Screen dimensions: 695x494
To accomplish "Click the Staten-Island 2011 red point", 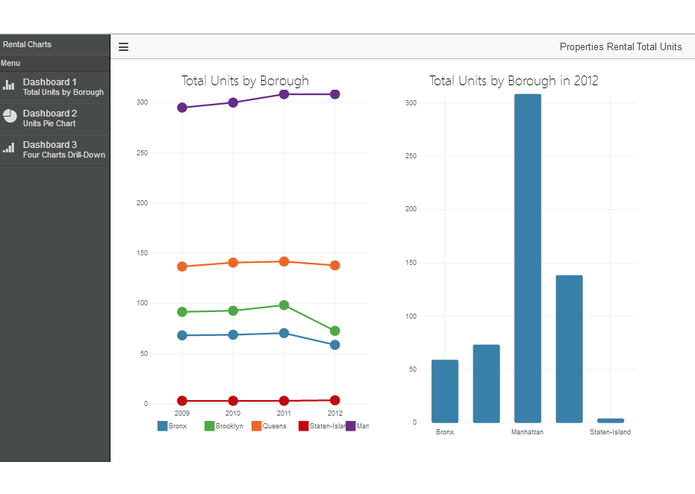I will (x=284, y=401).
